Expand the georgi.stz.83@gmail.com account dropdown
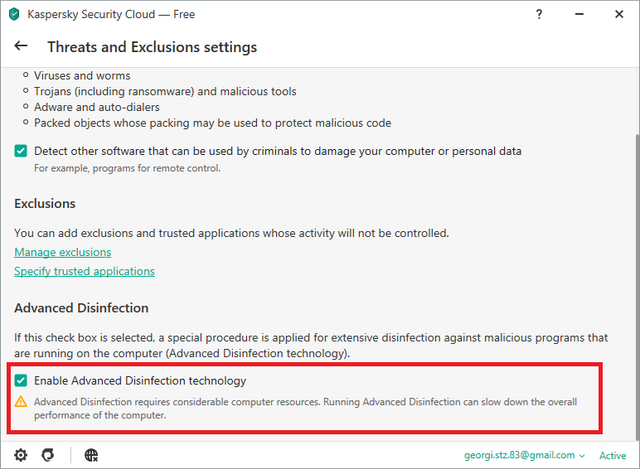640x469 pixels. 524,455
